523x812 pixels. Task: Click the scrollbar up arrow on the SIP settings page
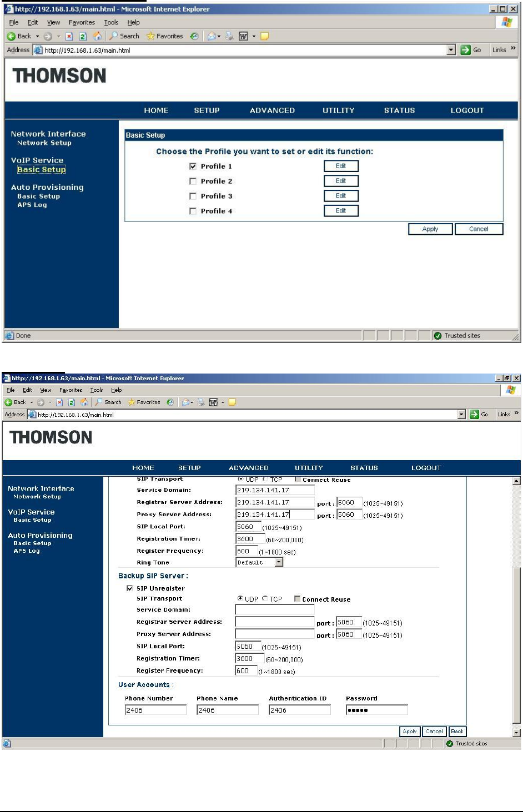click(x=516, y=481)
